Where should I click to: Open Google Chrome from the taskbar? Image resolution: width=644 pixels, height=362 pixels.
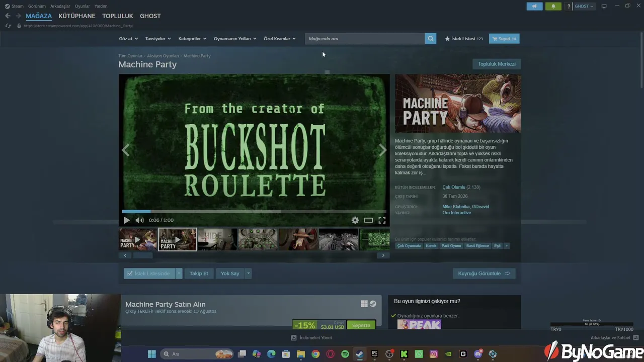pyautogui.click(x=315, y=354)
